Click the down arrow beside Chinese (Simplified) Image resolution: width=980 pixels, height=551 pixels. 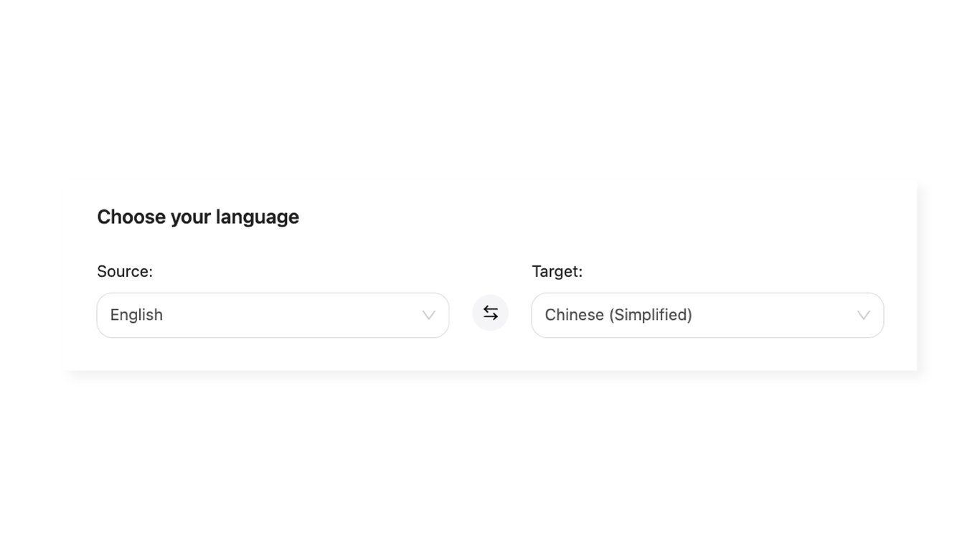[x=863, y=315]
